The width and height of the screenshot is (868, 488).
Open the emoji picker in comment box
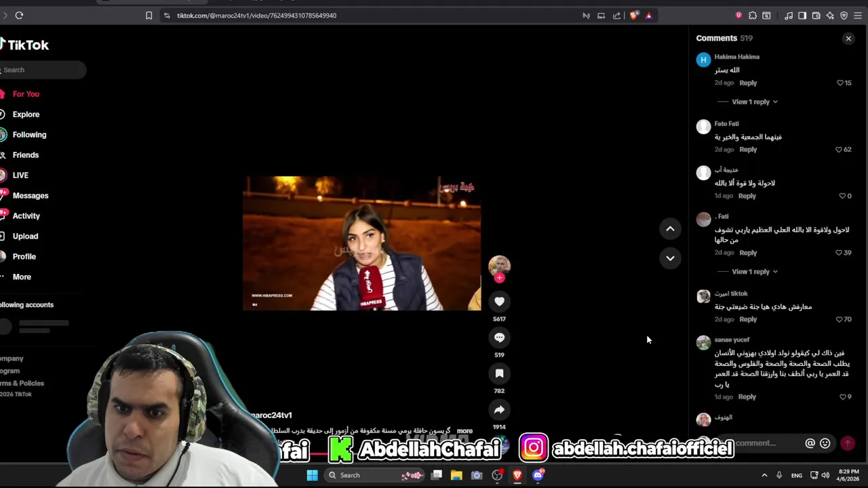click(825, 443)
